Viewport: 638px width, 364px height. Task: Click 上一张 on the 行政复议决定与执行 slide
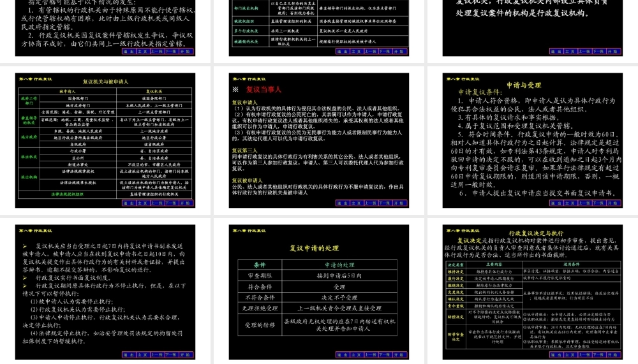tap(584, 354)
